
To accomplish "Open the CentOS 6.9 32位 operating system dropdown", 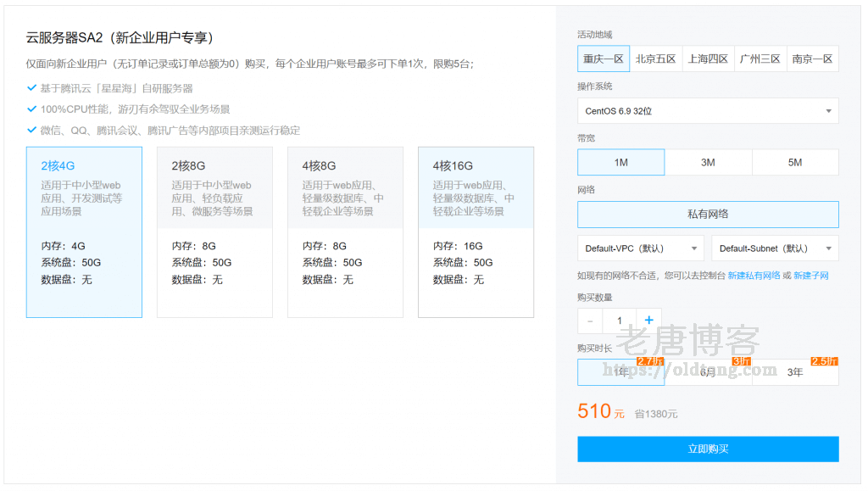I will point(708,111).
